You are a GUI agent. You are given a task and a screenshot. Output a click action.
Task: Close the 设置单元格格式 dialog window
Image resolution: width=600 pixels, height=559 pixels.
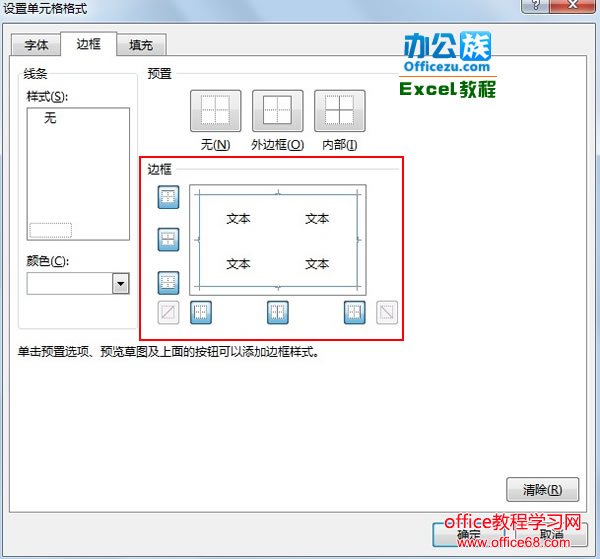572,5
